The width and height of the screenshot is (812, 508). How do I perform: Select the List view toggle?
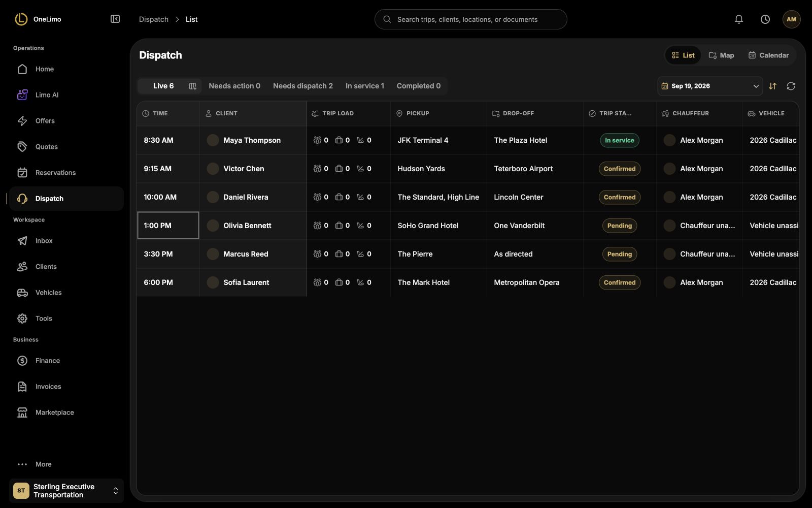683,55
